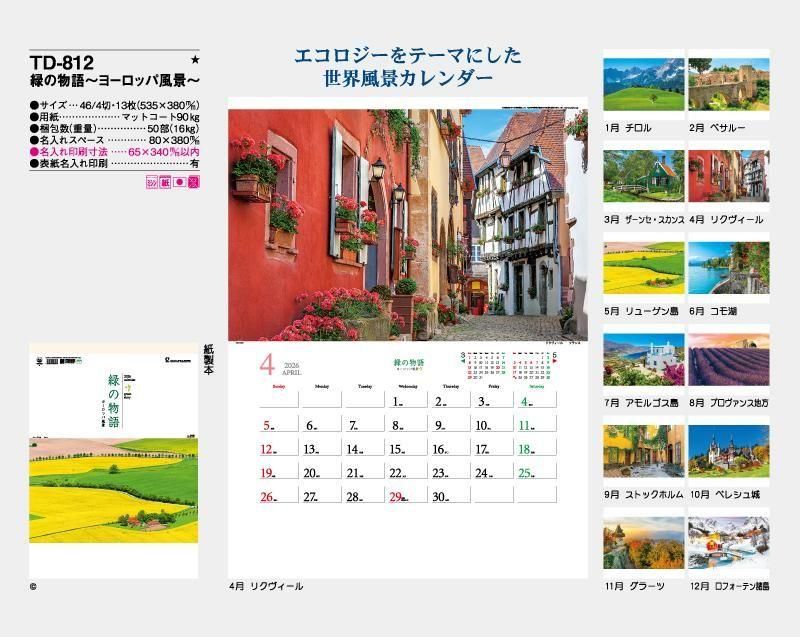Click the label 1月 チロル

628,128
